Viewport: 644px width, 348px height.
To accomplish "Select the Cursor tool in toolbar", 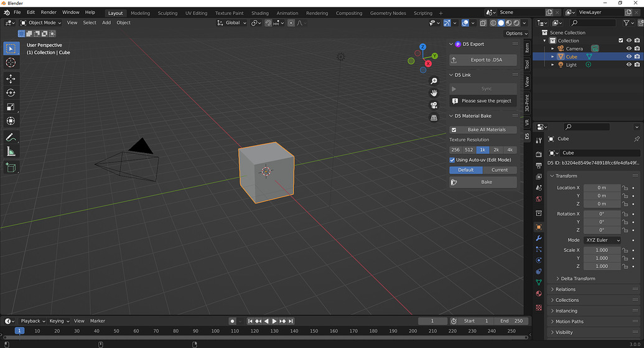I will (x=11, y=62).
